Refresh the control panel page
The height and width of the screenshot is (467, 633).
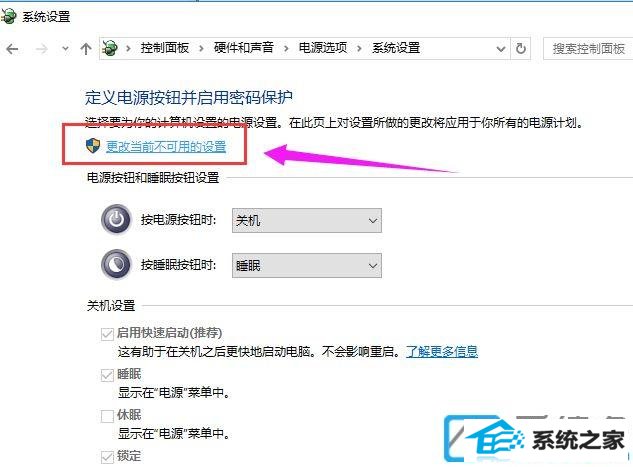coord(521,48)
